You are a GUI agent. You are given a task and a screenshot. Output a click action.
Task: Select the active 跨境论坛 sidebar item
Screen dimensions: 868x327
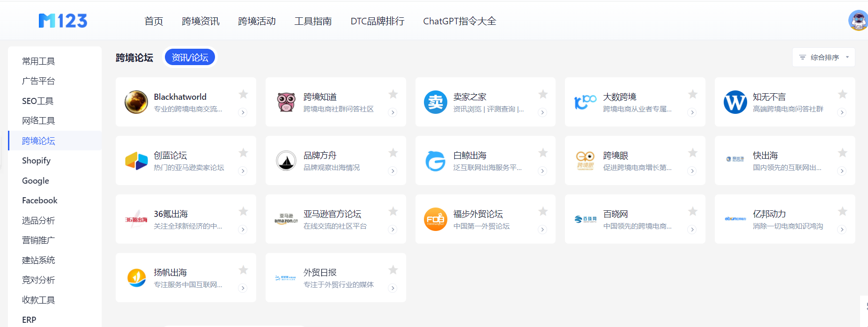click(55, 141)
